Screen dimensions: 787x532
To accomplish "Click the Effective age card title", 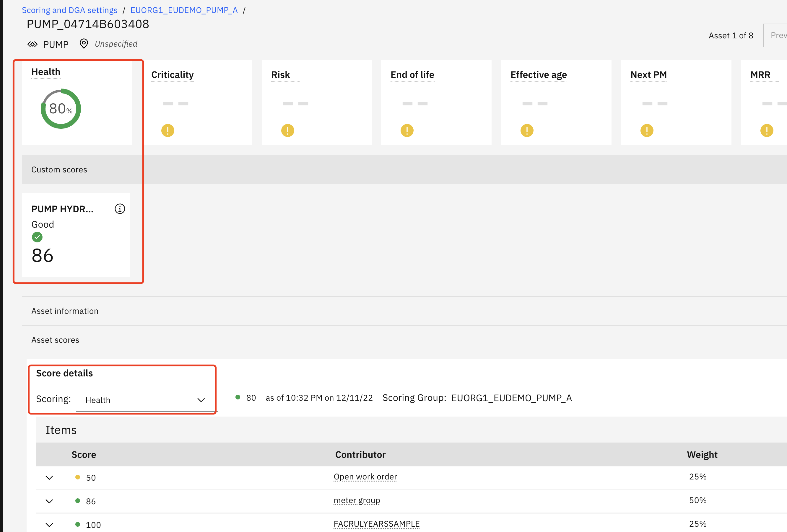I will pyautogui.click(x=539, y=75).
